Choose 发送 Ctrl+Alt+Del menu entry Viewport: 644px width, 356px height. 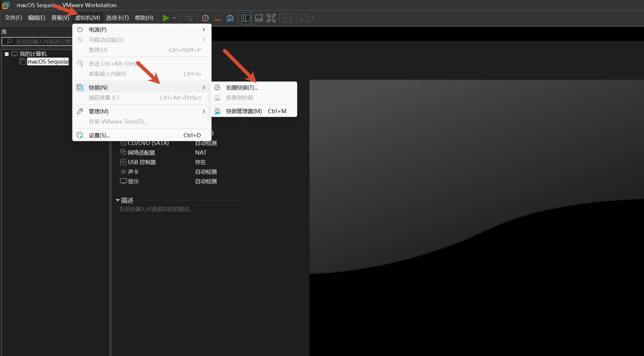click(x=142, y=64)
